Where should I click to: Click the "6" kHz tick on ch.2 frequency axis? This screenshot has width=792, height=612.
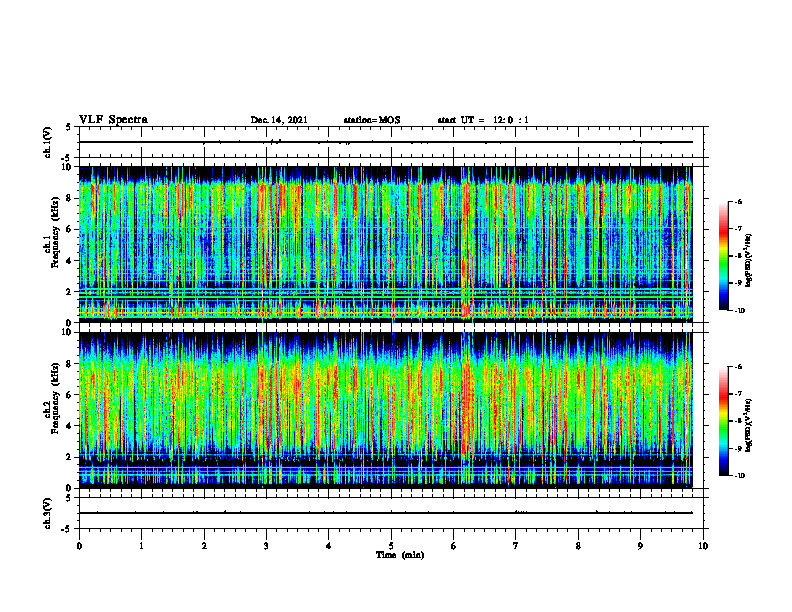pos(70,395)
